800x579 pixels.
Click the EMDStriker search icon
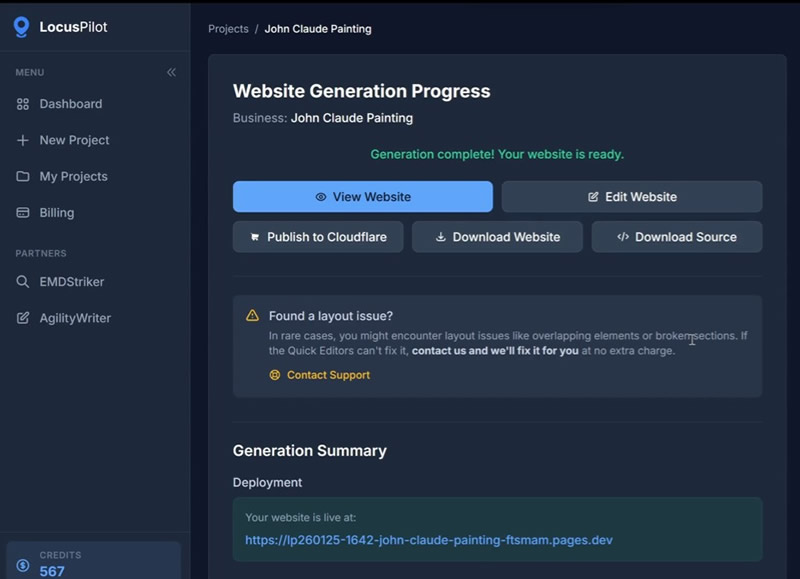click(x=23, y=282)
